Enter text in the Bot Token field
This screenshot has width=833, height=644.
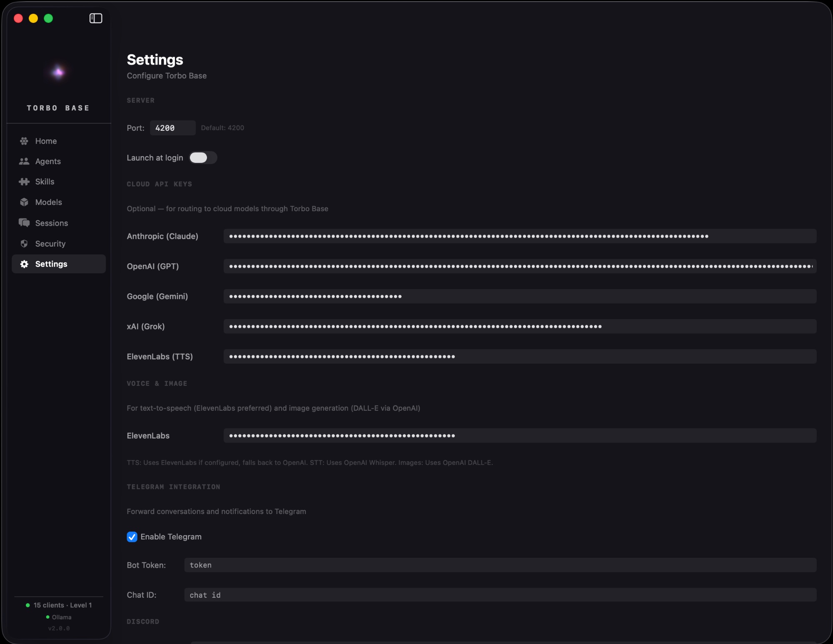(x=500, y=565)
